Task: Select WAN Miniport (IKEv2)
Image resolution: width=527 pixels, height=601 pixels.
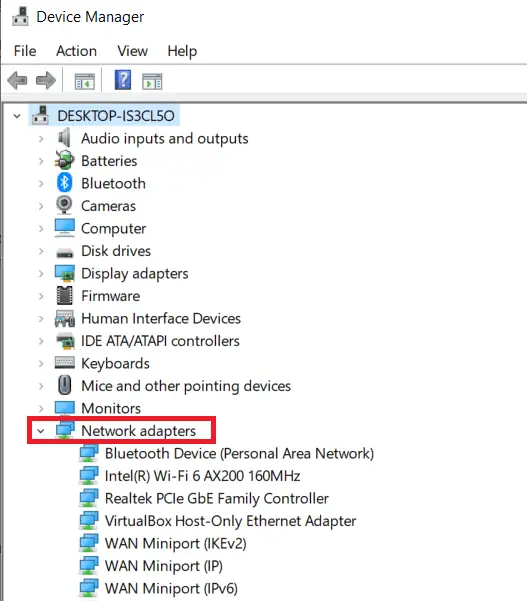Action: pyautogui.click(x=176, y=544)
